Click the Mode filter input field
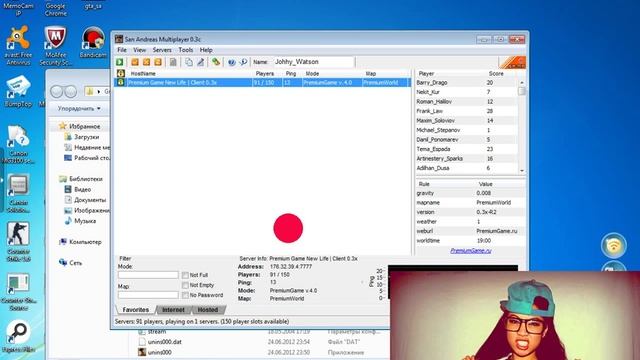This screenshot has height=360, width=640. coord(148,275)
